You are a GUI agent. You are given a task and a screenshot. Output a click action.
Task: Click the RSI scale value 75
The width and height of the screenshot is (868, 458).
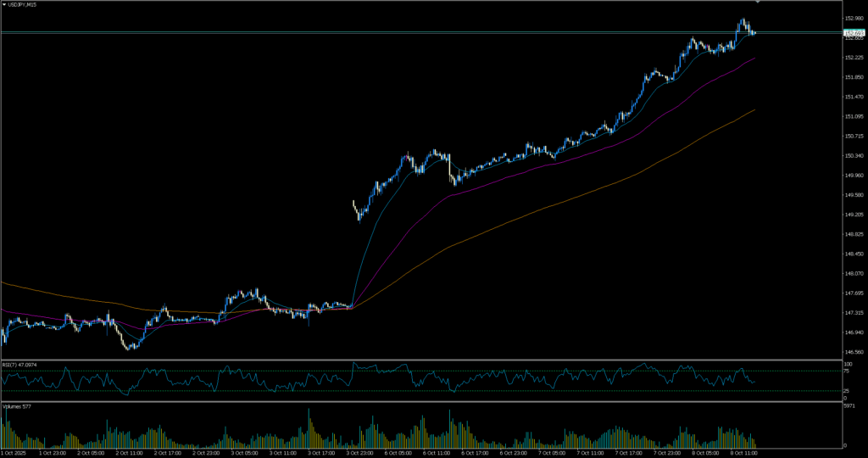tap(846, 371)
